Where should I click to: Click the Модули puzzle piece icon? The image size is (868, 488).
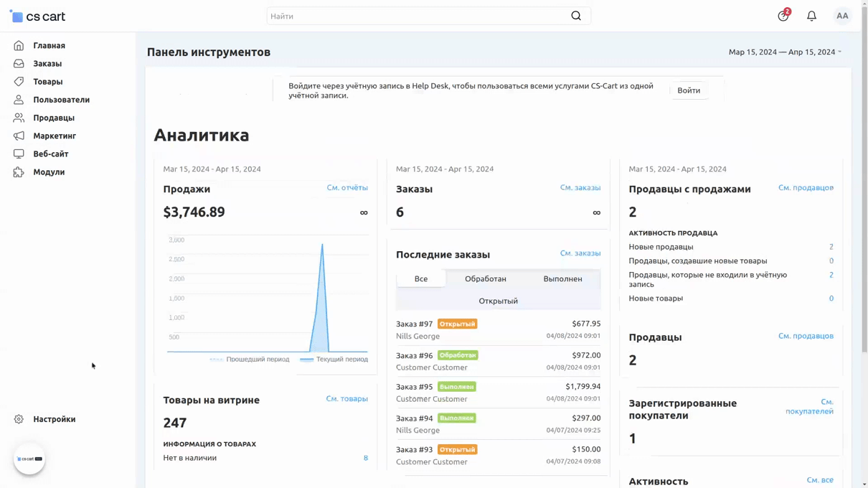point(19,172)
